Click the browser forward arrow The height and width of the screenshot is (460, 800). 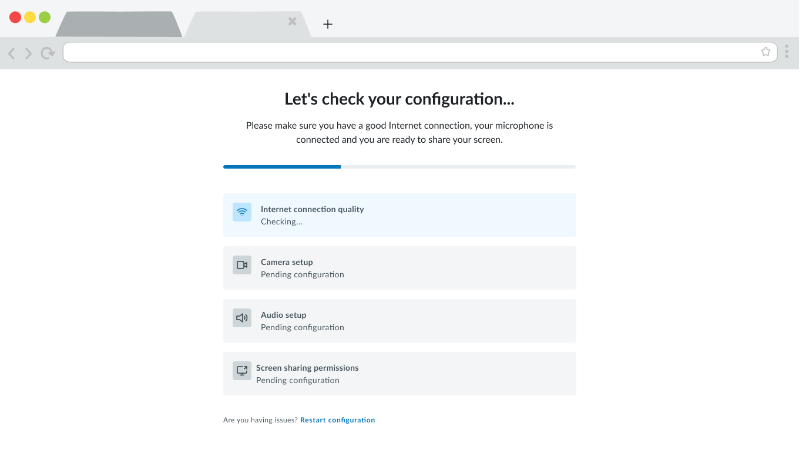click(x=28, y=53)
